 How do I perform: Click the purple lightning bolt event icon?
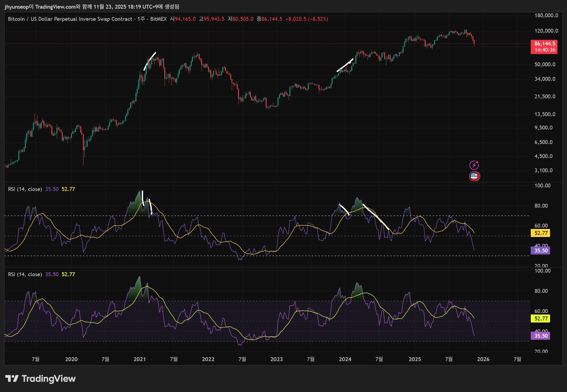point(474,165)
